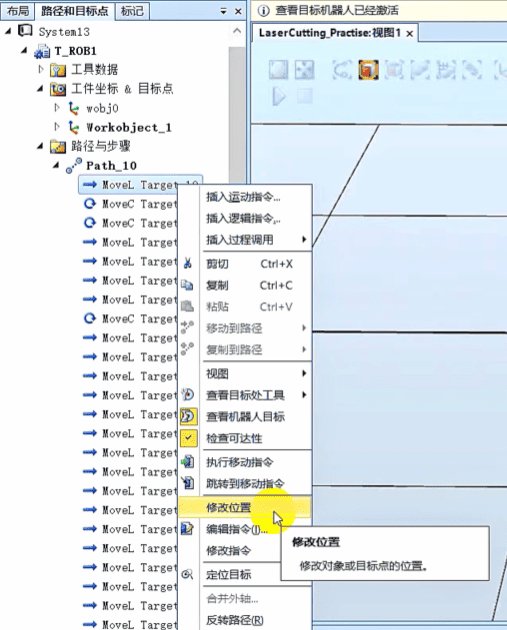Viewport: 507px width, 630px height.
Task: Choose 修改指令 in the context menu
Action: pos(229,550)
